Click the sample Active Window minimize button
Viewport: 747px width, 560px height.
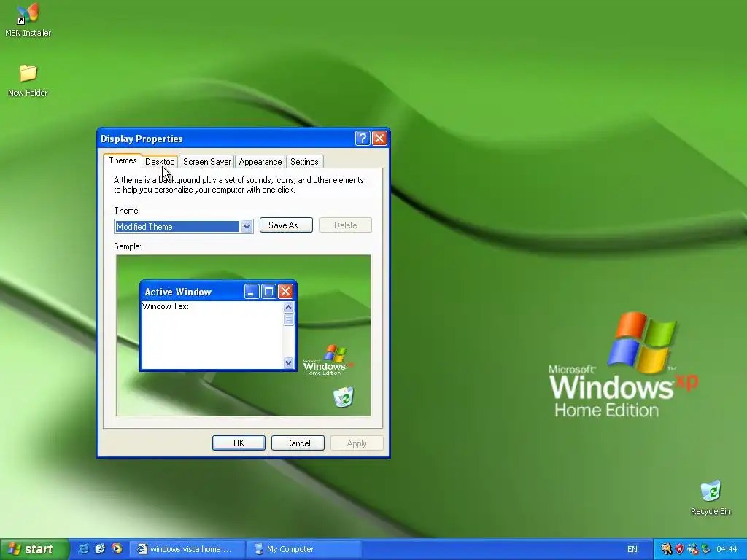pyautogui.click(x=252, y=292)
